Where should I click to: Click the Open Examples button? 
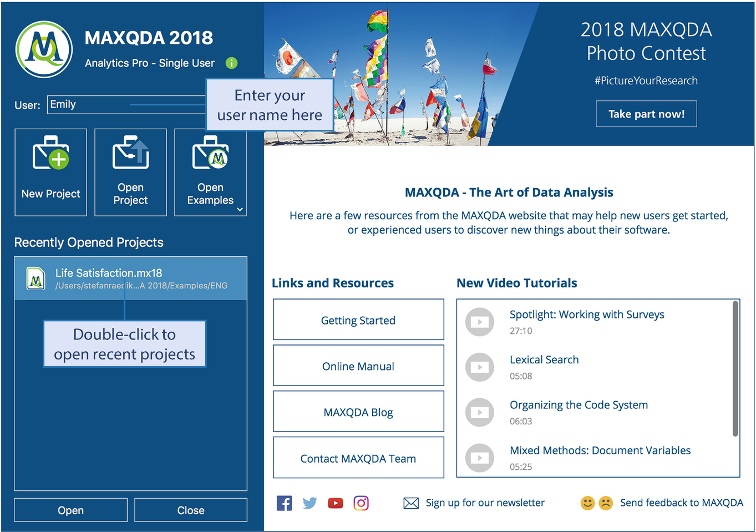click(211, 172)
